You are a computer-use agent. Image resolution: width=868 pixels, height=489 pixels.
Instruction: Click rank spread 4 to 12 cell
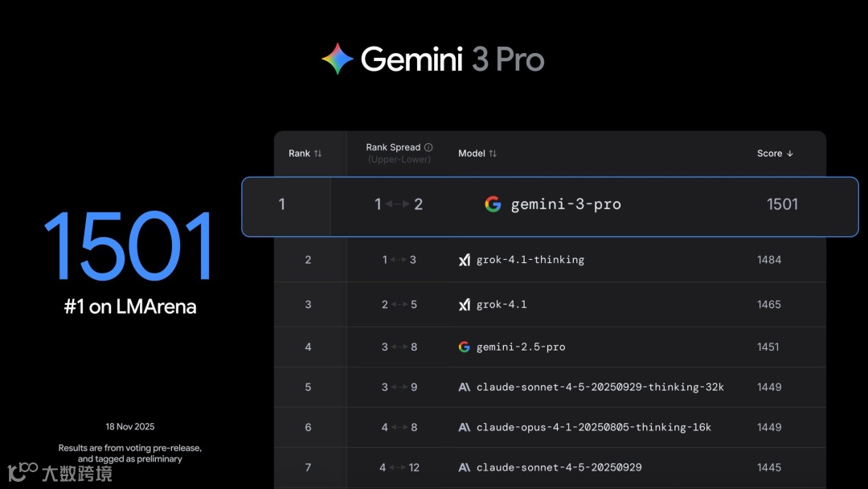pos(399,467)
